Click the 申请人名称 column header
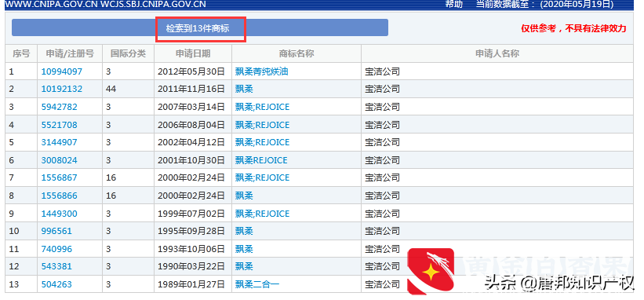 pyautogui.click(x=497, y=53)
